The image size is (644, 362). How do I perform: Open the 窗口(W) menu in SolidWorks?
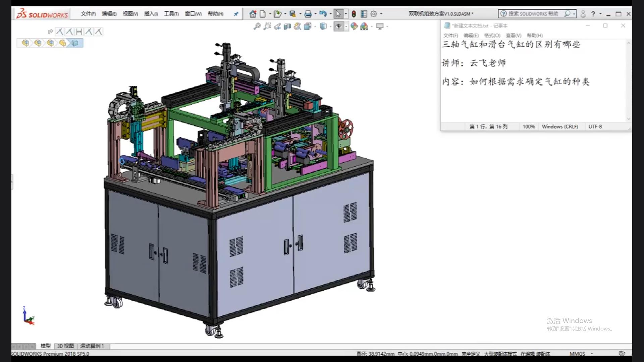pyautogui.click(x=193, y=14)
